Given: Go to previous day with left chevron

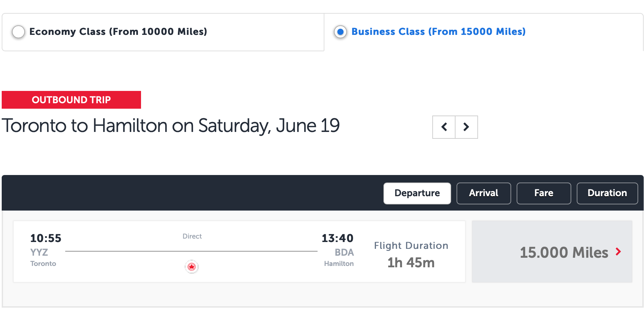Looking at the screenshot, I should click(444, 127).
